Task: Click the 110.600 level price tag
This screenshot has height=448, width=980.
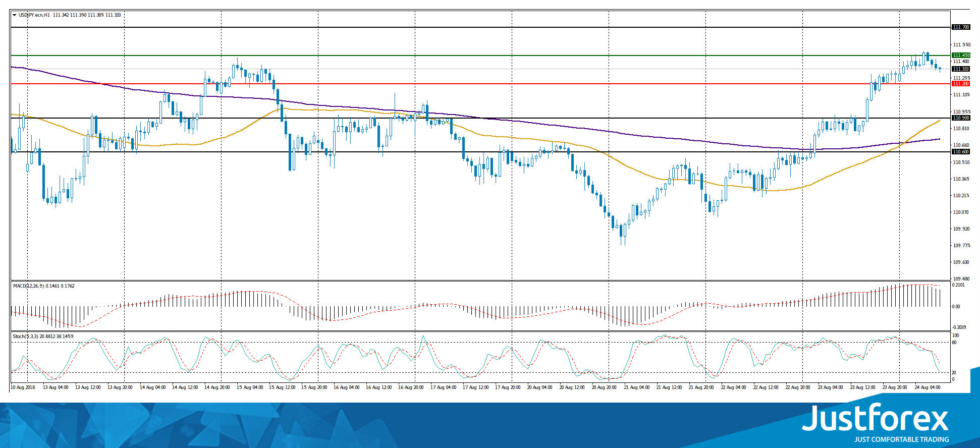Action: [x=961, y=152]
